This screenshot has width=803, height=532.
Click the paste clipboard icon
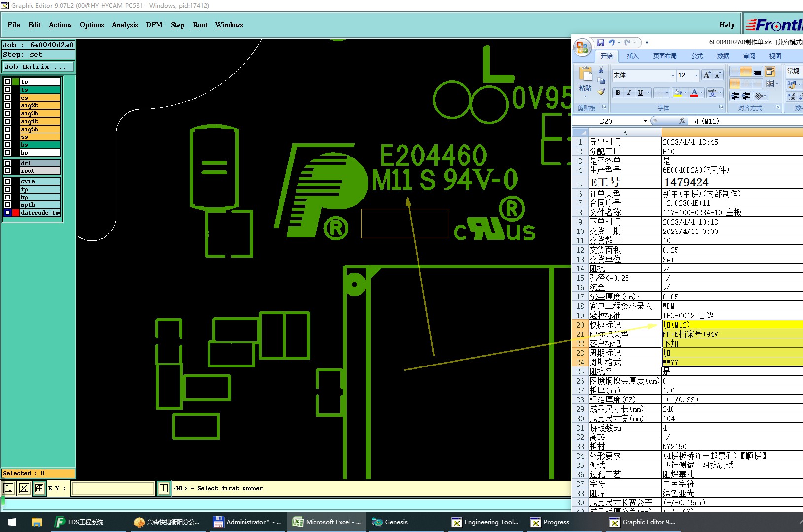(x=585, y=74)
